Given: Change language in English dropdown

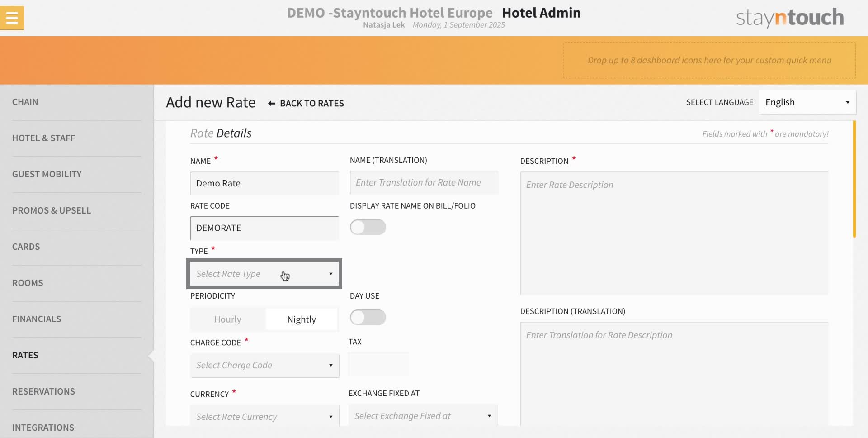Looking at the screenshot, I should (807, 102).
